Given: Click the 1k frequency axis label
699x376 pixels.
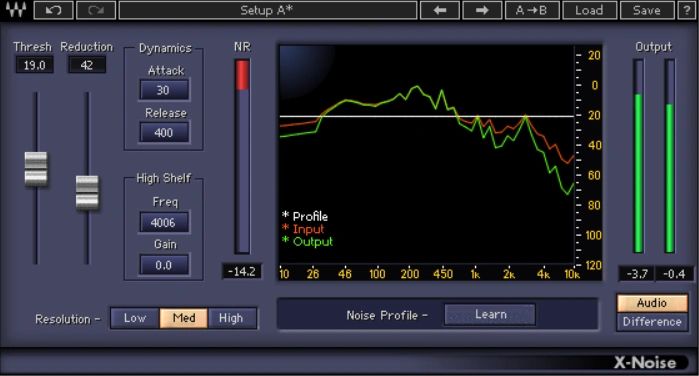Looking at the screenshot, I should pyautogui.click(x=475, y=274).
